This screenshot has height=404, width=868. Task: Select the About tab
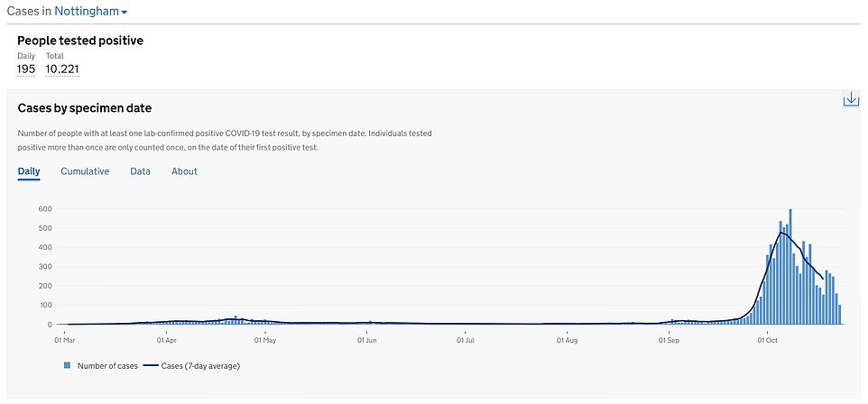coord(184,171)
